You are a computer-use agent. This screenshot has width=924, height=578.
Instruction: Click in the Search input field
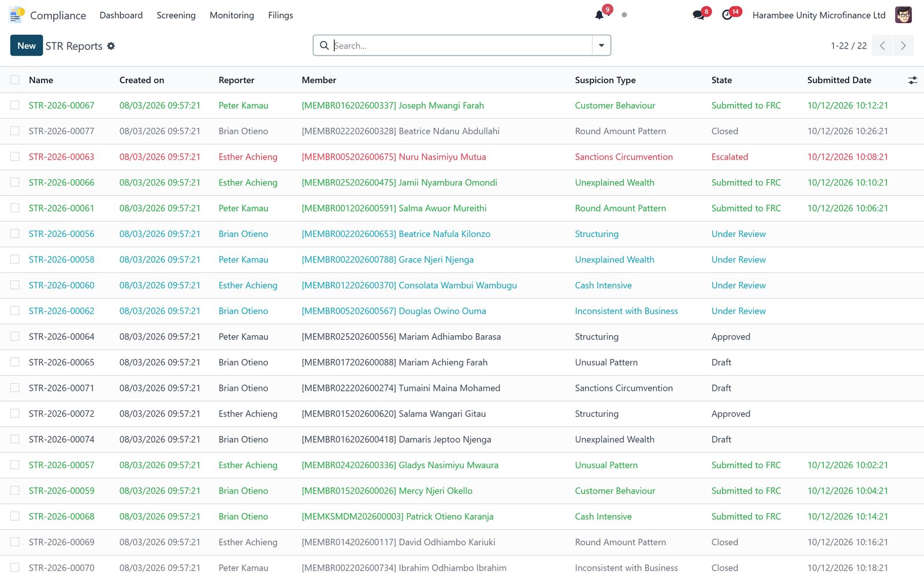[x=462, y=46]
